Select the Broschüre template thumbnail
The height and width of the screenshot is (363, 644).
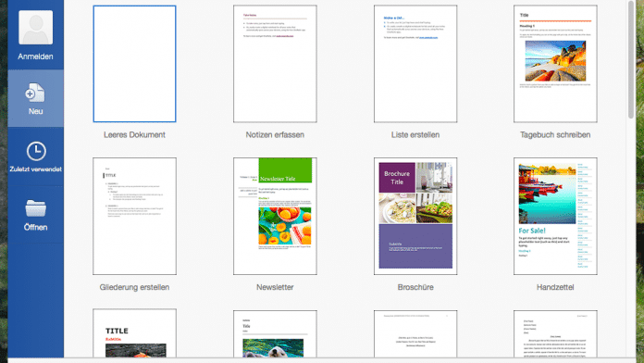click(x=415, y=217)
